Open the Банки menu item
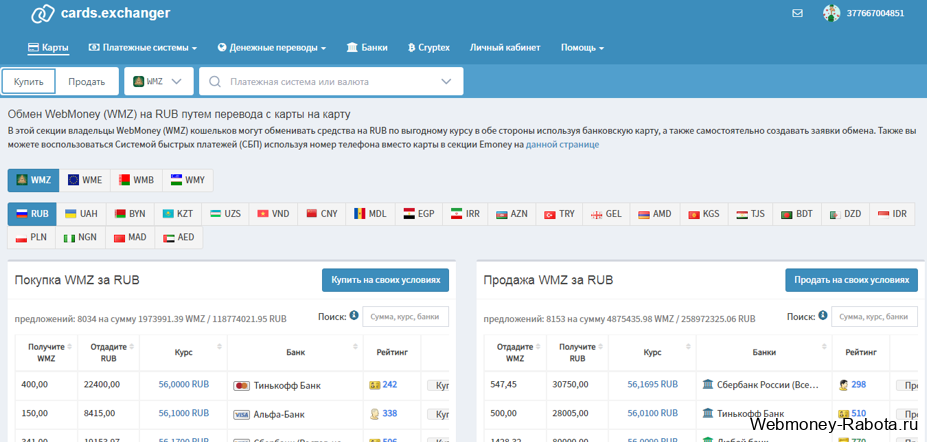927x442 pixels. (367, 48)
